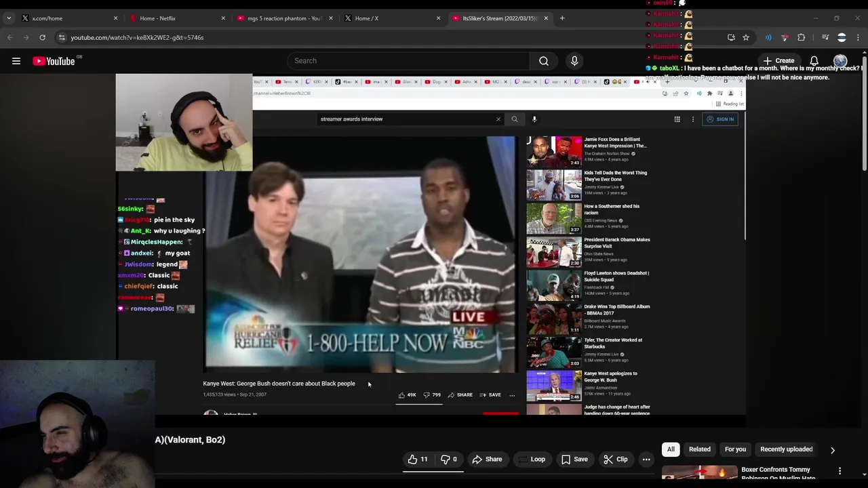Select the Recently uploaded filter chip
868x488 pixels.
click(x=787, y=449)
